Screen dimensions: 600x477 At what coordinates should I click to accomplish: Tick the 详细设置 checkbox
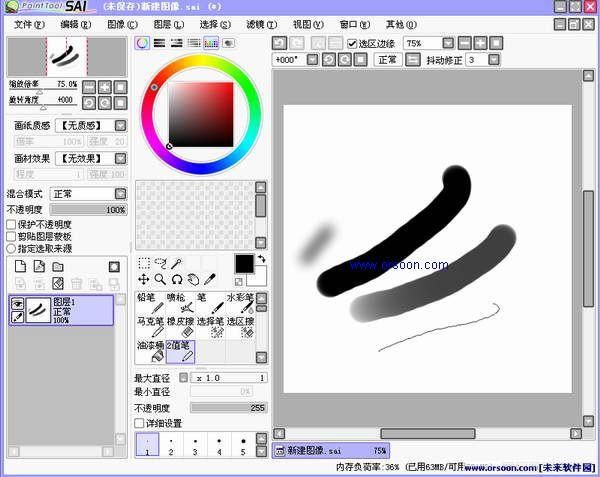coord(140,423)
